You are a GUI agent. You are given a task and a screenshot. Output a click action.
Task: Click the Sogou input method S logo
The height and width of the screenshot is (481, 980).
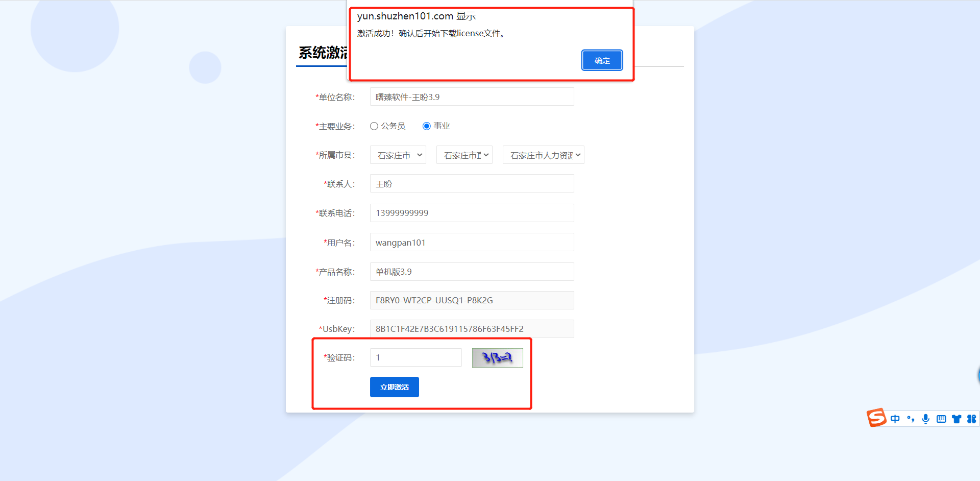pos(876,418)
